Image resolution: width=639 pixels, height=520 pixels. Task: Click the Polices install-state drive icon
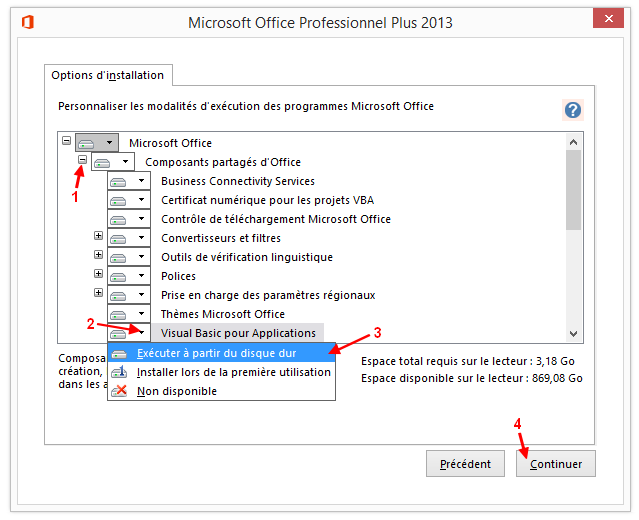[x=119, y=276]
